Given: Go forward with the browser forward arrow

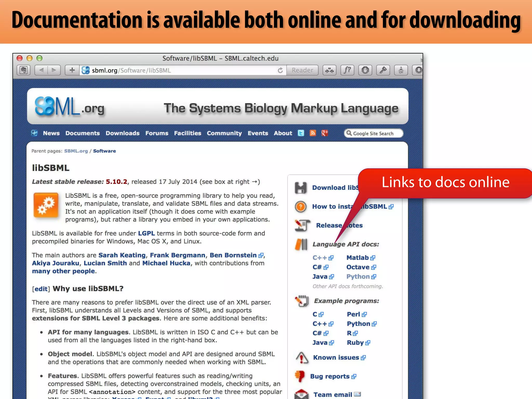Looking at the screenshot, I should click(54, 70).
